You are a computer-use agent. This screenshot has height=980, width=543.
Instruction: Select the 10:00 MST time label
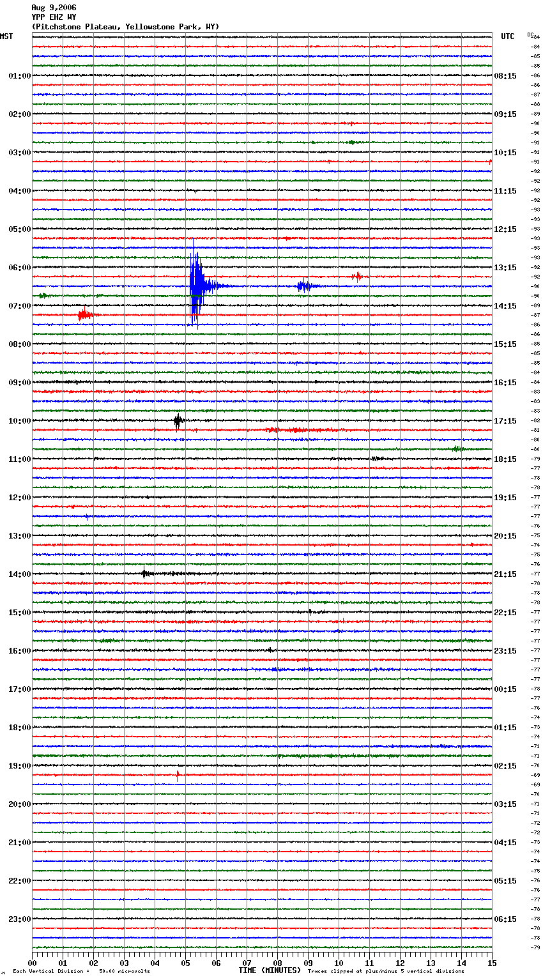(x=20, y=421)
